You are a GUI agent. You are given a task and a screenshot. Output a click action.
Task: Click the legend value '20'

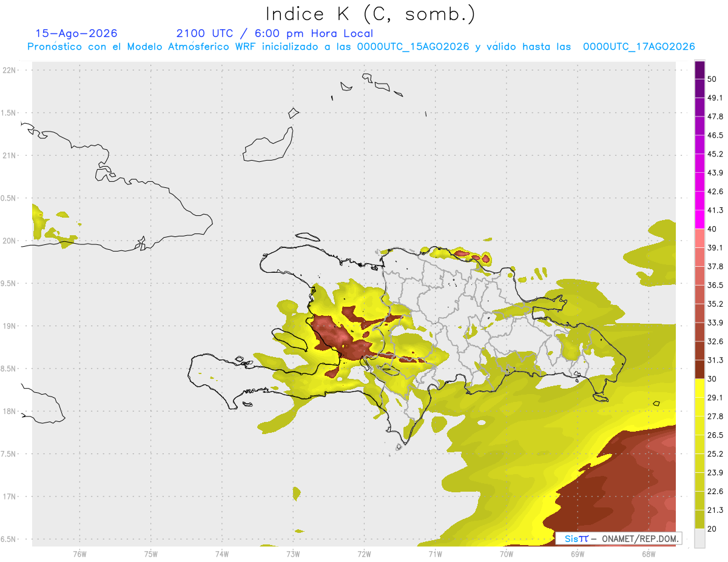point(712,529)
